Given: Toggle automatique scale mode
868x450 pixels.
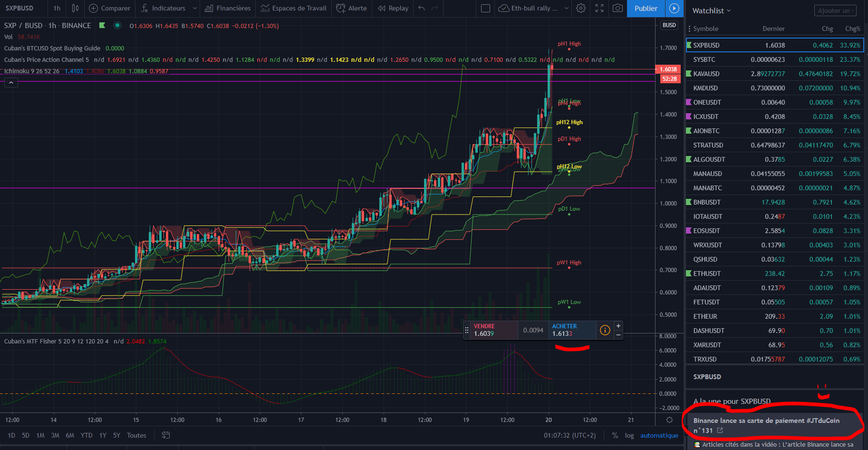Looking at the screenshot, I should pos(659,435).
